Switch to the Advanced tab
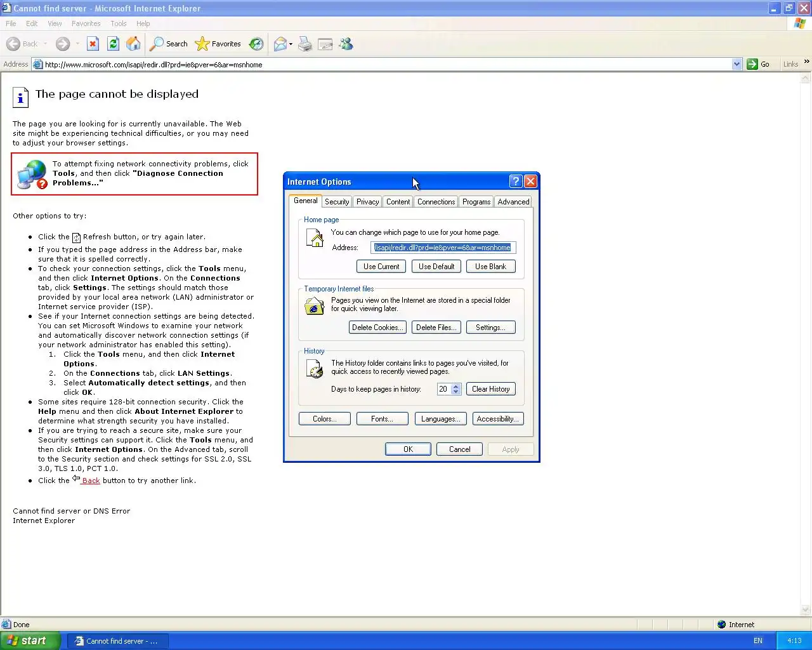 point(513,202)
